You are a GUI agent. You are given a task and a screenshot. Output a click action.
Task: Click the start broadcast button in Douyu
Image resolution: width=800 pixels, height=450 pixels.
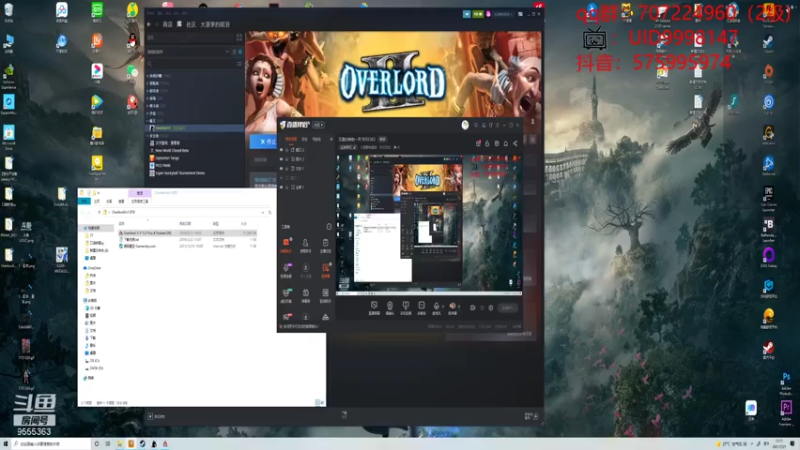[x=508, y=308]
